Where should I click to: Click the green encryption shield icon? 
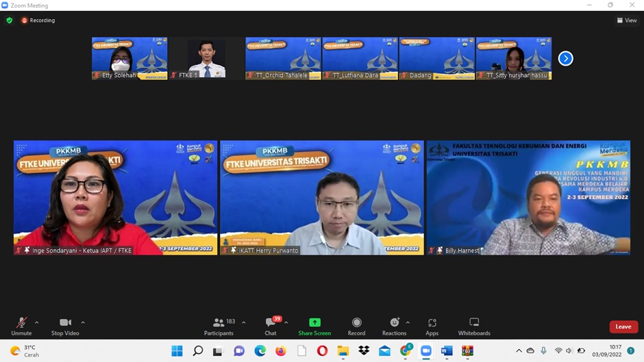click(x=10, y=20)
